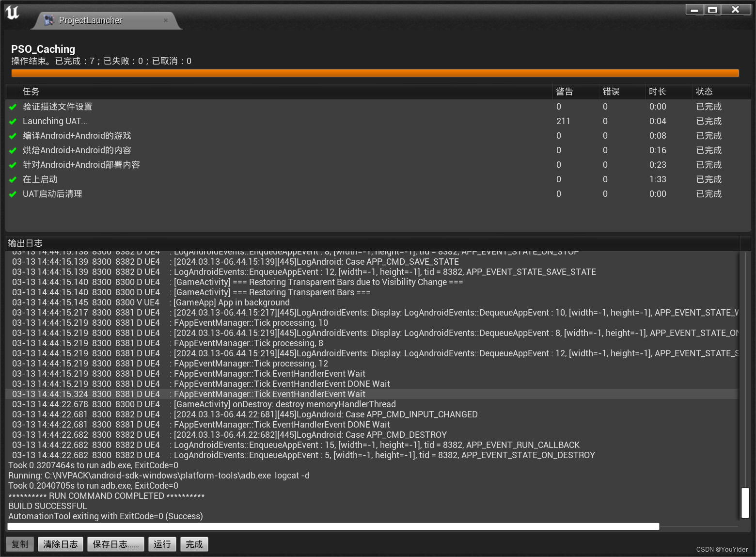This screenshot has width=756, height=557.
Task: Click the ProjectLauncher tab icon
Action: [48, 20]
